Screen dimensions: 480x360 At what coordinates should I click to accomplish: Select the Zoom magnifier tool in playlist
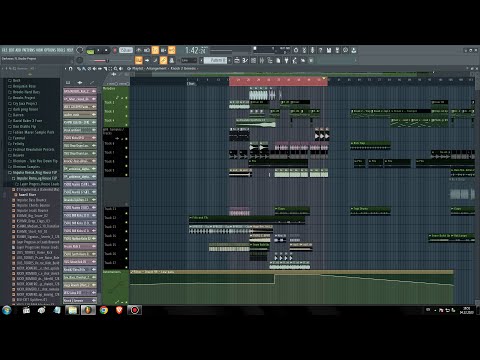(x=115, y=69)
